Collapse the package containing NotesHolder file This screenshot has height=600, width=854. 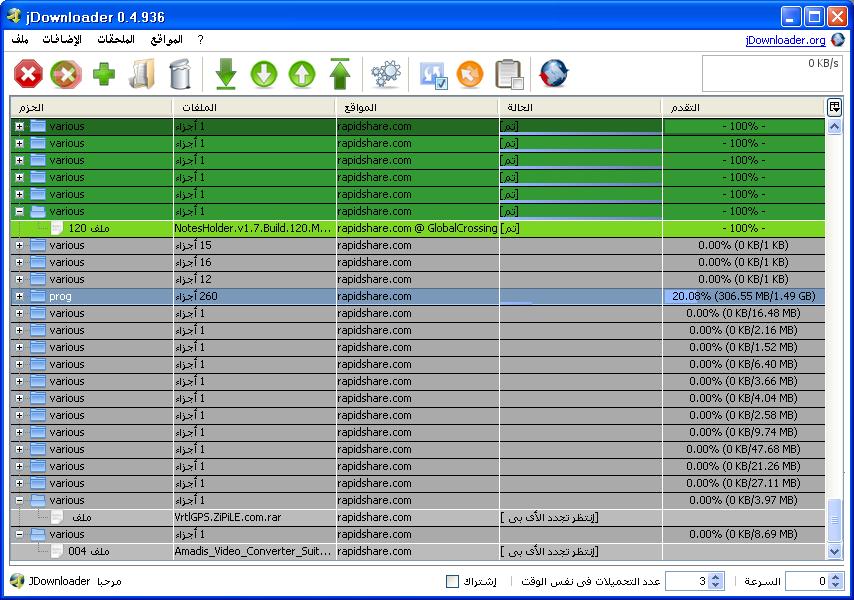[19, 212]
